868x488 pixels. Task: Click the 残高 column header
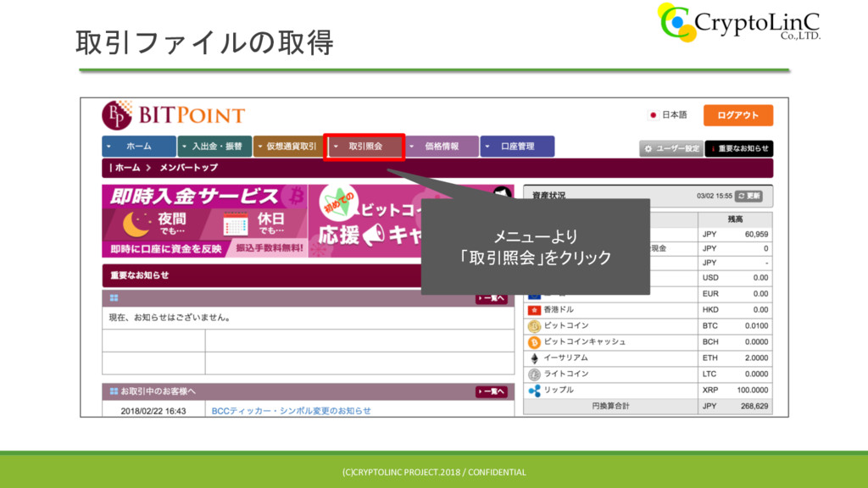[x=735, y=219]
